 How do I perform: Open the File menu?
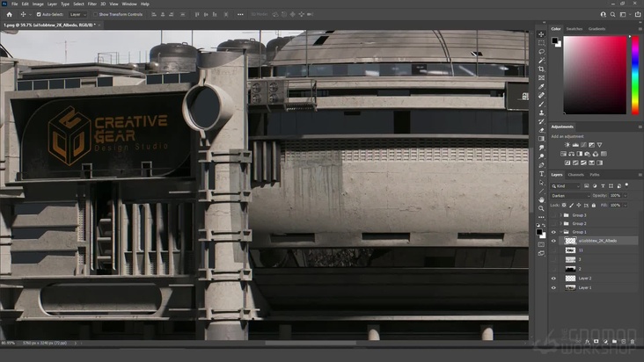[x=14, y=4]
